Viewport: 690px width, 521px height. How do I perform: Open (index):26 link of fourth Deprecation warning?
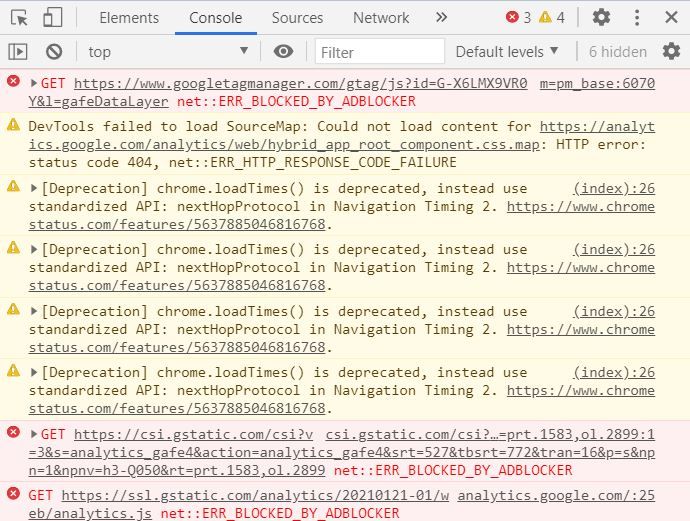coord(614,372)
